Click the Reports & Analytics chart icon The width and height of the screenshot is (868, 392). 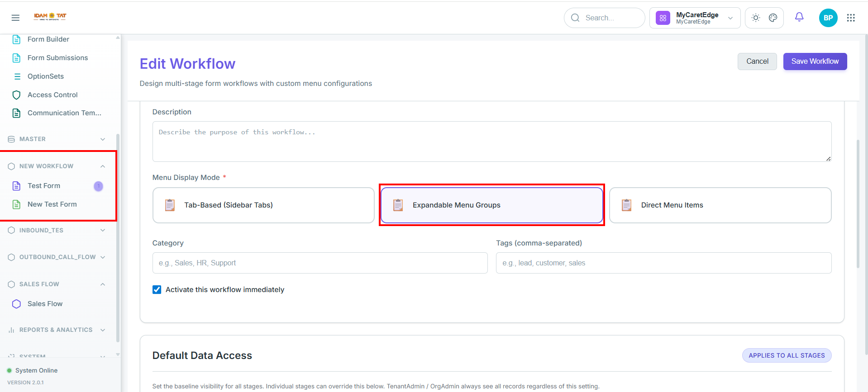(x=11, y=330)
